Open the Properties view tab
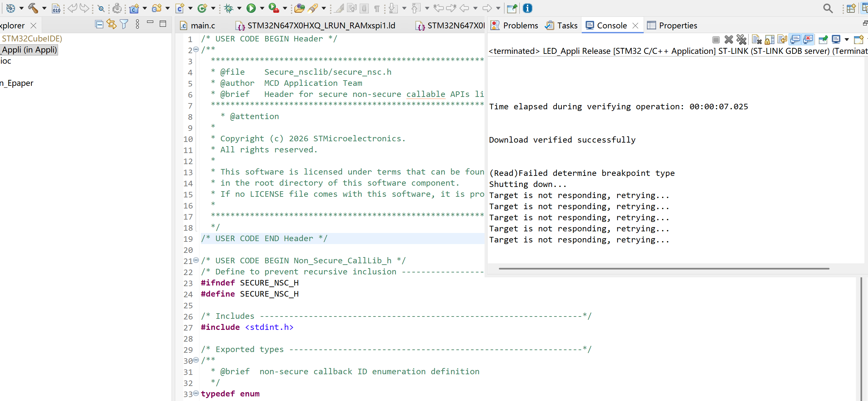 pos(672,26)
